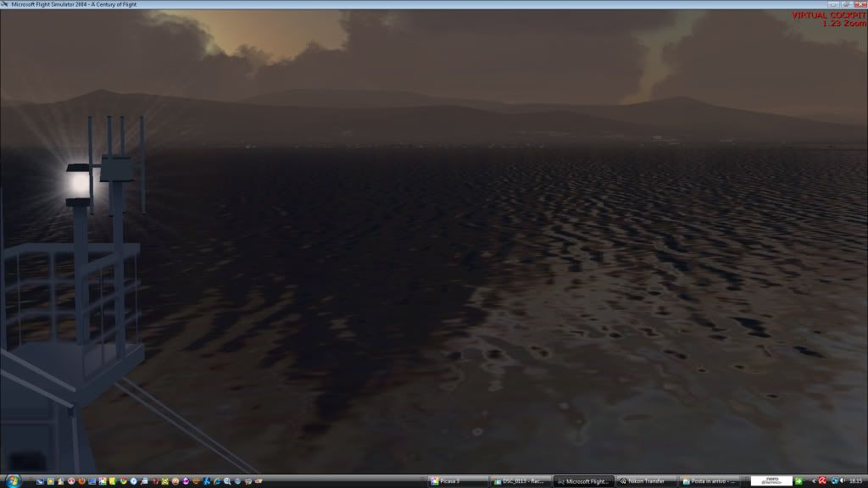The image size is (868, 488).
Task: Open the blue 'e' browser quick launch icon
Action: click(217, 481)
